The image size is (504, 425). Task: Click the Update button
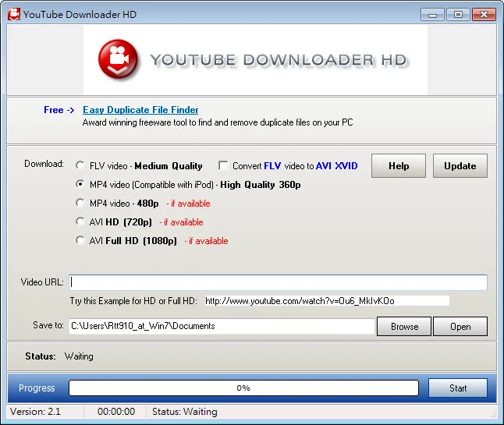point(460,166)
